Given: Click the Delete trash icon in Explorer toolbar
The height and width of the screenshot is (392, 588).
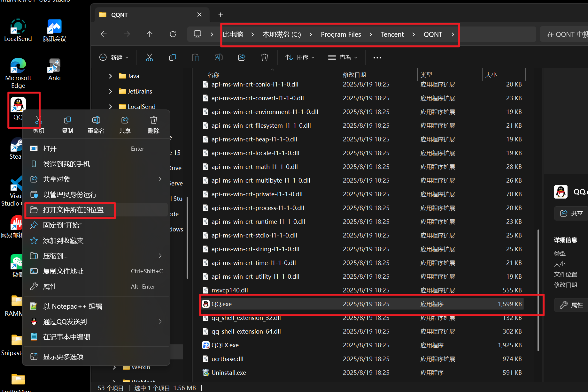Looking at the screenshot, I should pos(265,57).
